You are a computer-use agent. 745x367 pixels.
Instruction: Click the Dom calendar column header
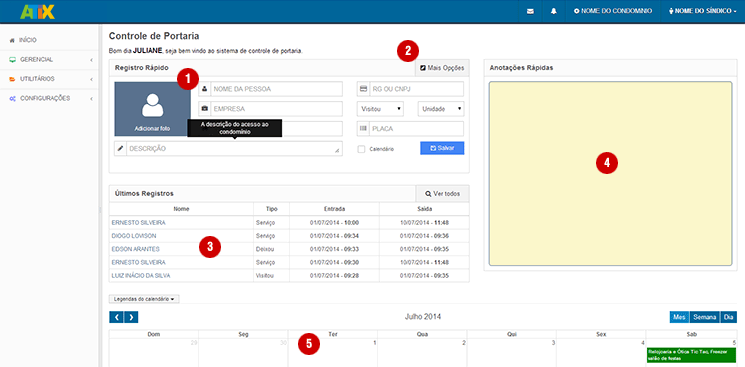click(154, 334)
